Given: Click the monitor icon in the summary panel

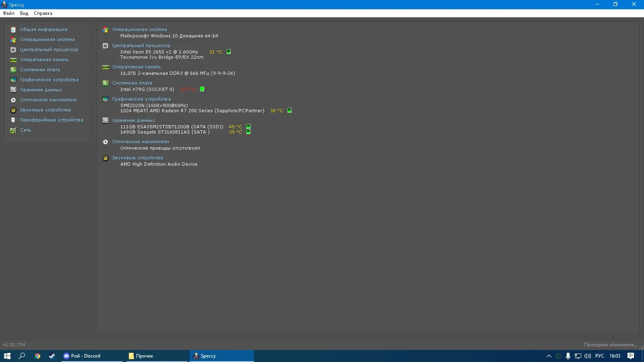Looking at the screenshot, I should [105, 99].
